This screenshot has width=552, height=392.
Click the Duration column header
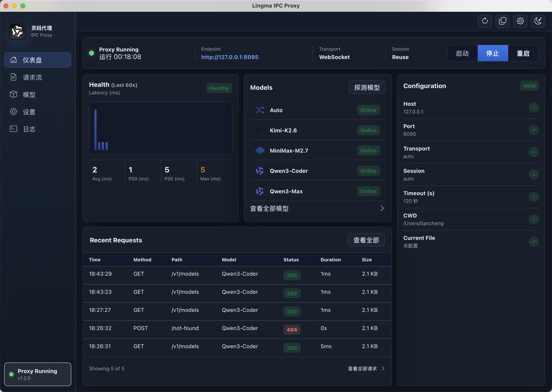point(331,259)
